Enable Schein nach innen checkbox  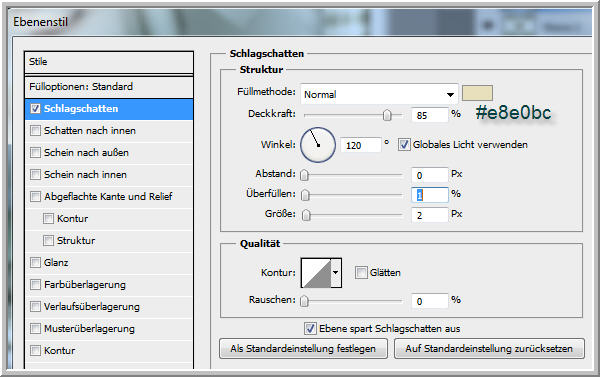35,175
